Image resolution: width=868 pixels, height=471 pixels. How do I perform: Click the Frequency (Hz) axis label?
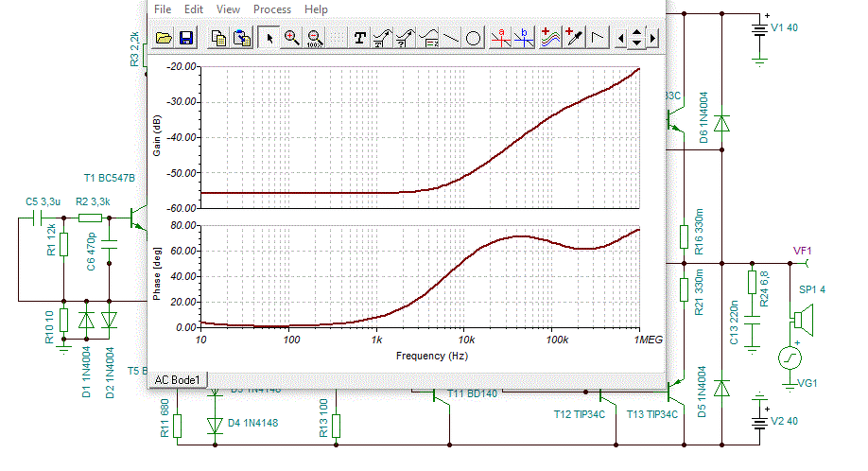432,356
